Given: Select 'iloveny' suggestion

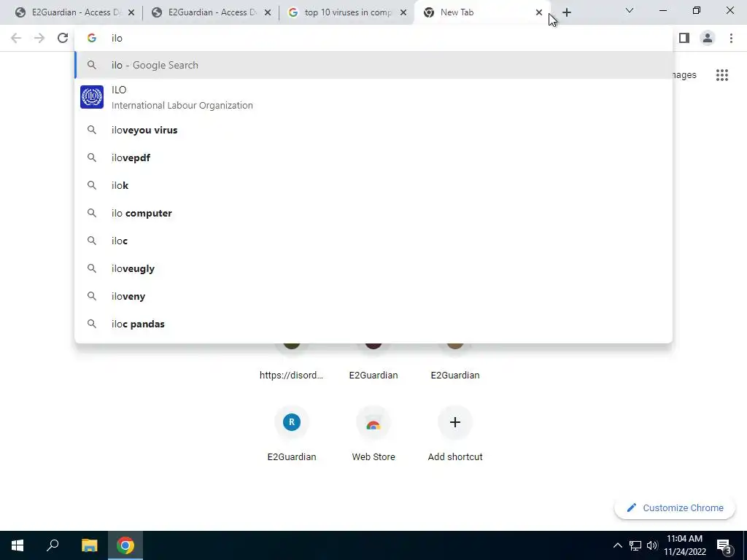Looking at the screenshot, I should pos(373,296).
